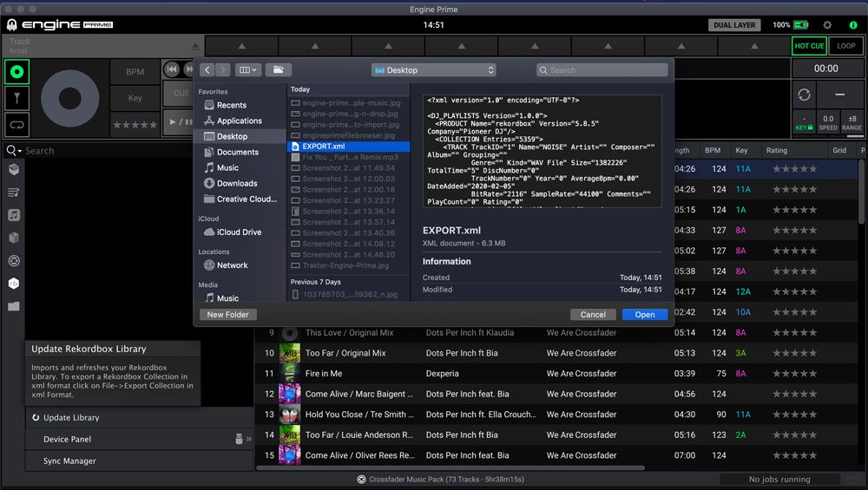Click the sync circular arrows button

click(x=804, y=95)
